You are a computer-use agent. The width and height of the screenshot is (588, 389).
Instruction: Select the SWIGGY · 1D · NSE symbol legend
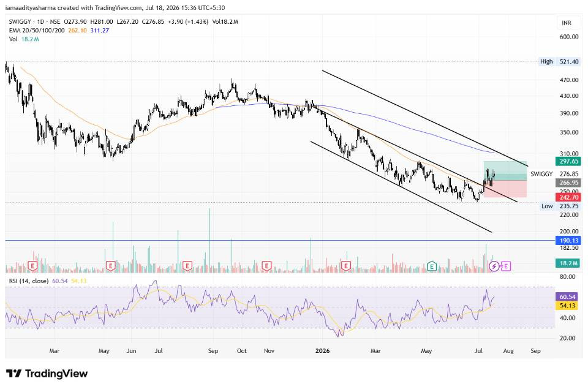tap(34, 22)
